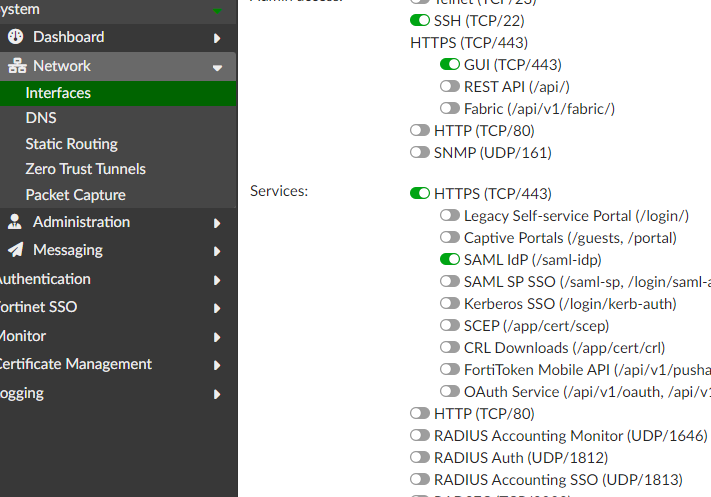Screen dimensions: 711x497
Task: Turn off the SAML IdP service toggle
Action: coord(450,259)
